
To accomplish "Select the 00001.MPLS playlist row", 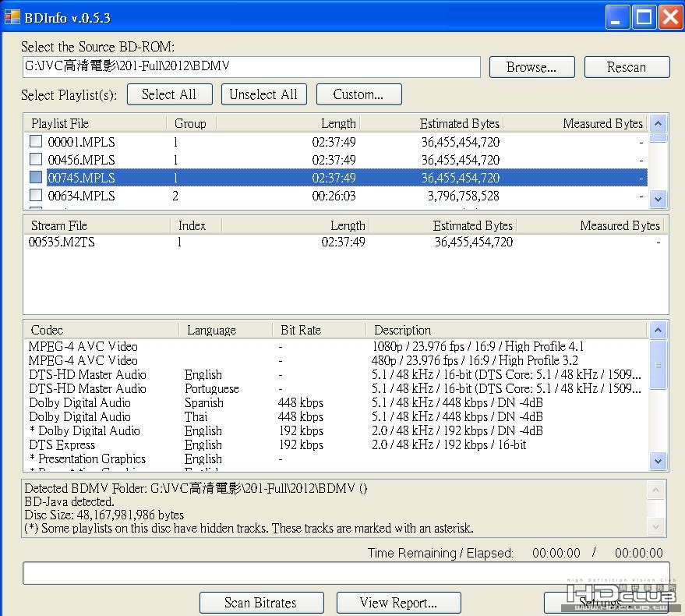I will (336, 142).
